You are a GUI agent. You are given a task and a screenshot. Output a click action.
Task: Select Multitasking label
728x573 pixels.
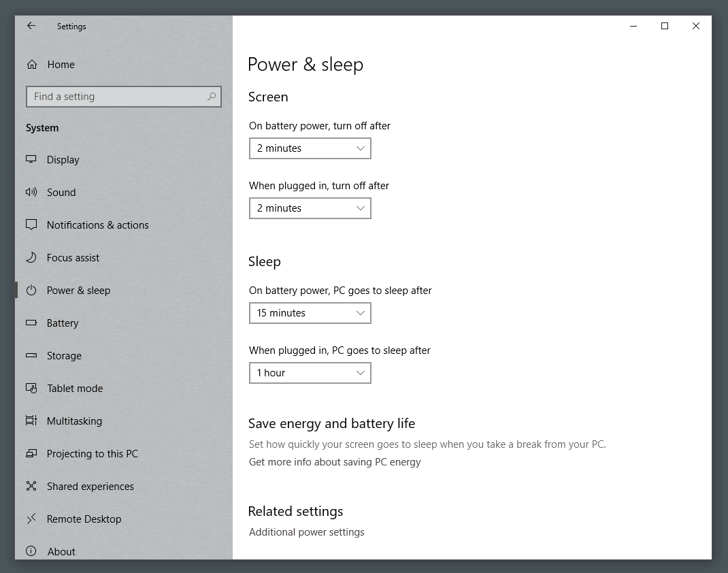74,421
